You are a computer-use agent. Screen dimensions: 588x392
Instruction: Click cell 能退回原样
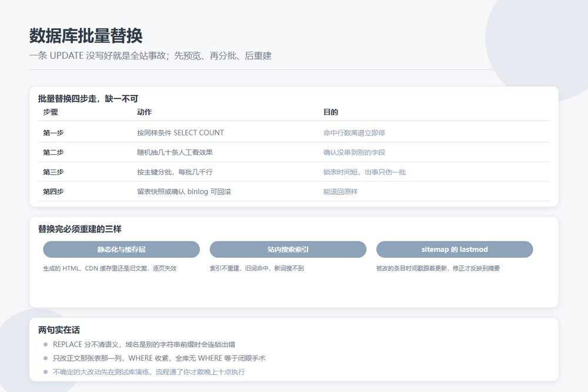coord(340,191)
